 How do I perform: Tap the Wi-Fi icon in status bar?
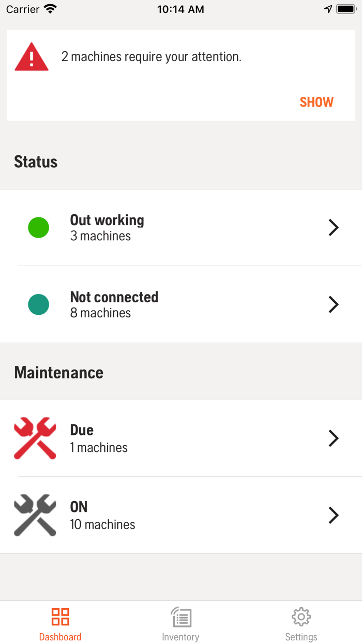50,9
